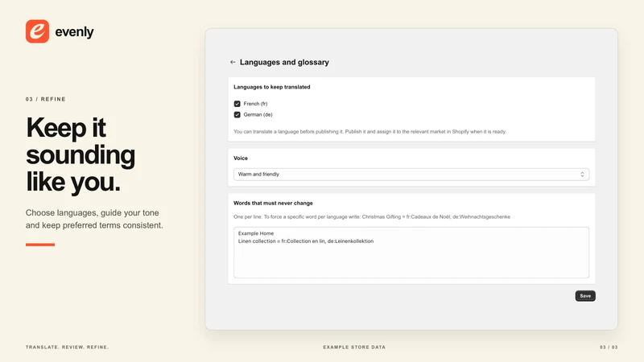Click the Voice dropdown stepper arrows
Image resolution: width=644 pixels, height=362 pixels.
(x=582, y=175)
